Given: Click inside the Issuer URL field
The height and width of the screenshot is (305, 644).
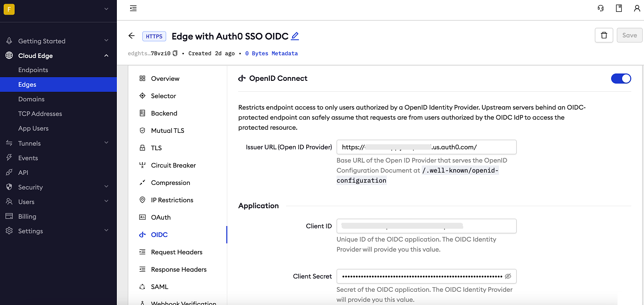Looking at the screenshot, I should (x=426, y=147).
